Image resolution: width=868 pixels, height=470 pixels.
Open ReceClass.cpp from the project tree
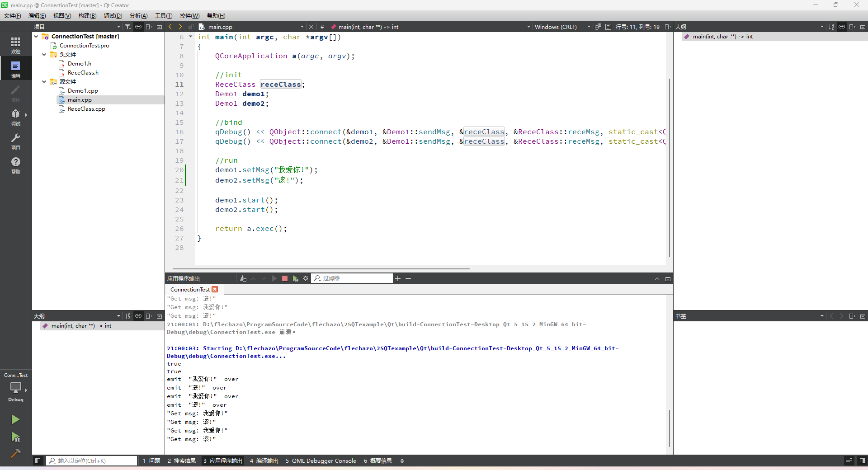coord(86,109)
